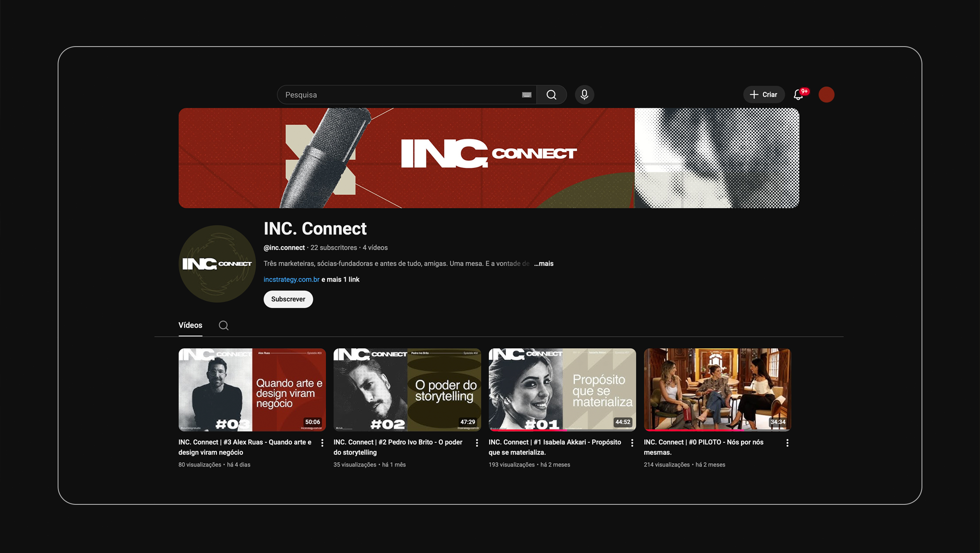Screen dimensions: 980x553
Task: Open the red account avatar menu
Action: click(x=826, y=95)
